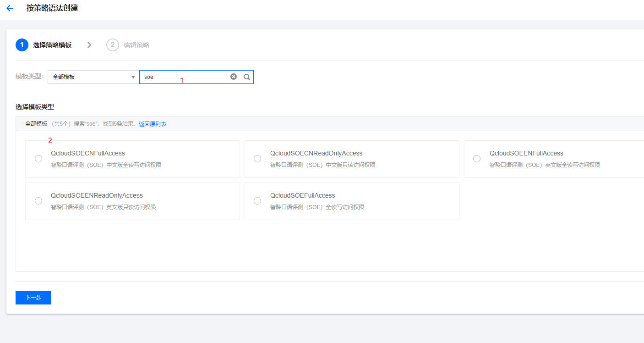Open the 全部模板 template type dropdown

(89, 77)
